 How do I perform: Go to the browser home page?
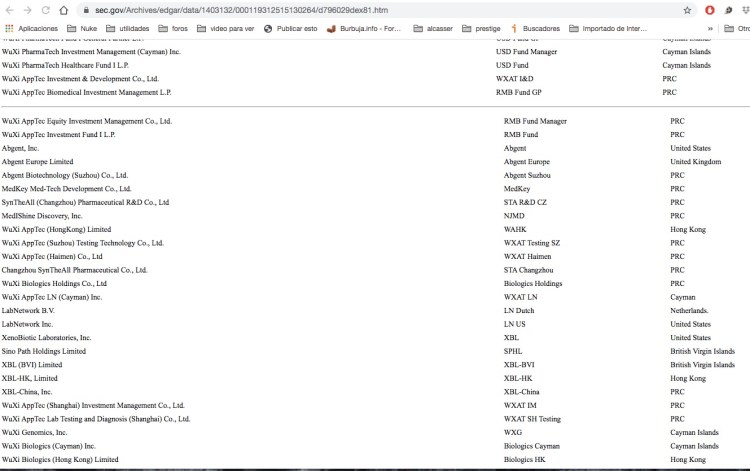coord(64,9)
